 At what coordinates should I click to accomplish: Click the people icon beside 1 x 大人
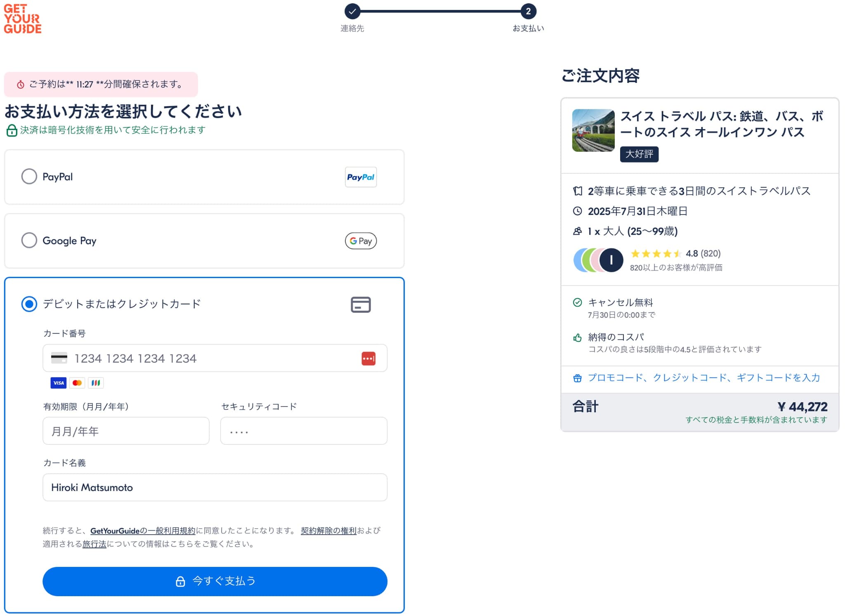click(578, 231)
